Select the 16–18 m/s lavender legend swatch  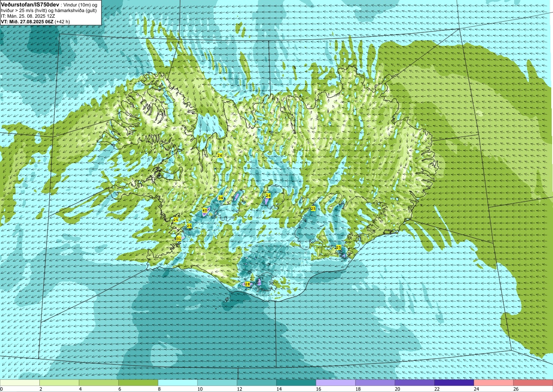tap(336, 383)
